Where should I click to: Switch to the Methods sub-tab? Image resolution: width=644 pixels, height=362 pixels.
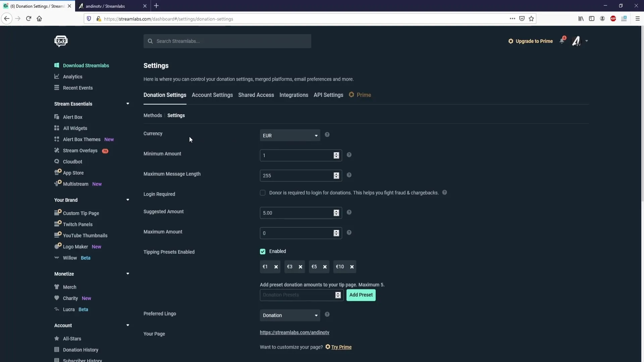point(153,115)
